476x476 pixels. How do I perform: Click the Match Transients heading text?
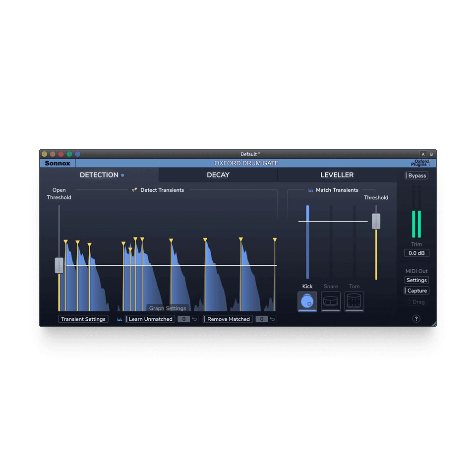coord(337,190)
